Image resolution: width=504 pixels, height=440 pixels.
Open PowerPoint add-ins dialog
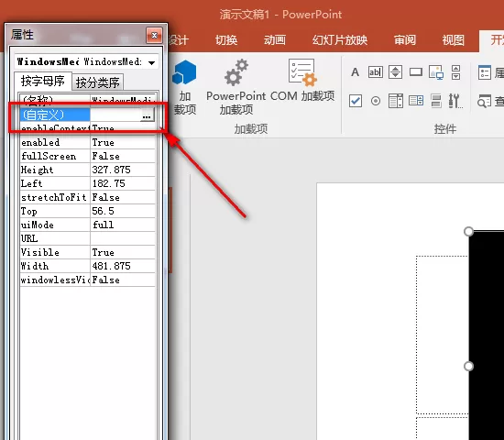(x=236, y=87)
